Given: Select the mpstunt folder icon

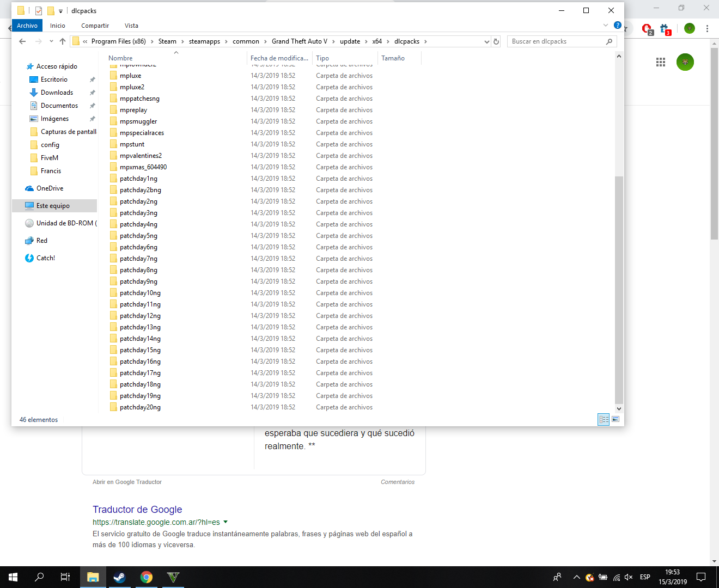Looking at the screenshot, I should pyautogui.click(x=113, y=144).
